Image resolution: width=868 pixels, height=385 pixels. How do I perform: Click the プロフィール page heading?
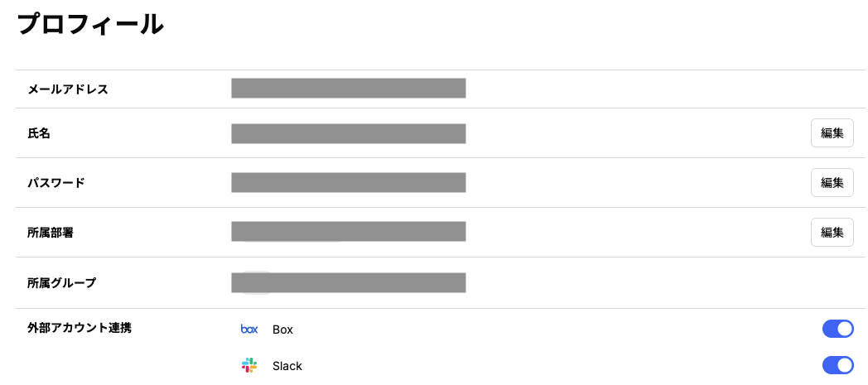pos(90,24)
